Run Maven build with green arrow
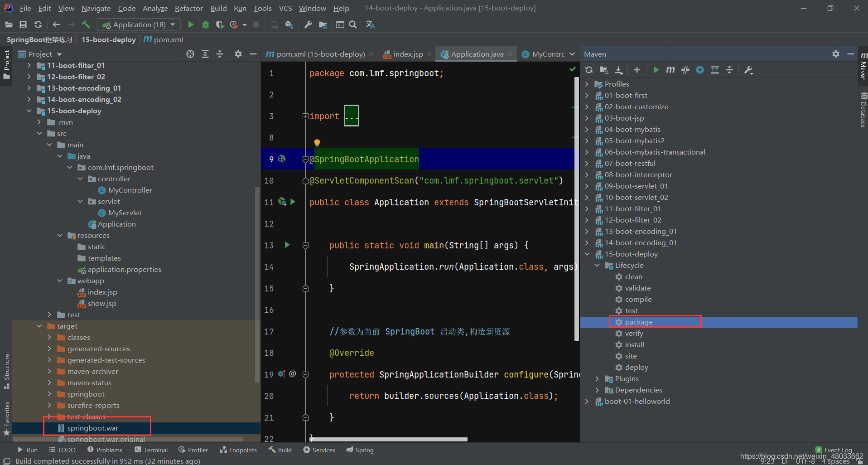 (x=656, y=70)
